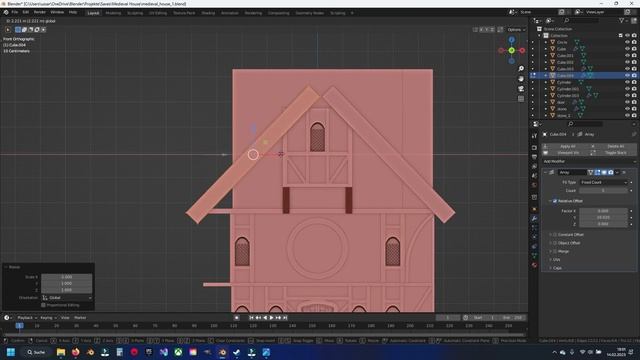Image resolution: width=640 pixels, height=360 pixels.
Task: Click the green Y axis on the navigation gizmo
Action: click(511, 50)
